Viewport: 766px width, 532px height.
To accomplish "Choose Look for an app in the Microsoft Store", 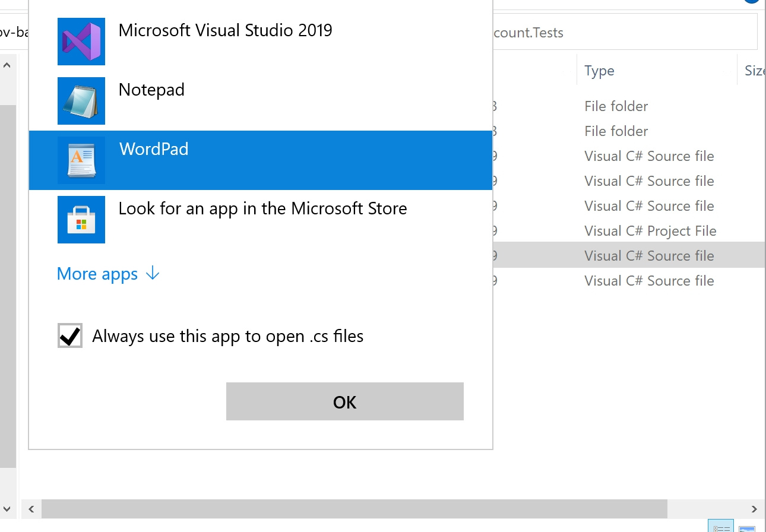I will (262, 208).
